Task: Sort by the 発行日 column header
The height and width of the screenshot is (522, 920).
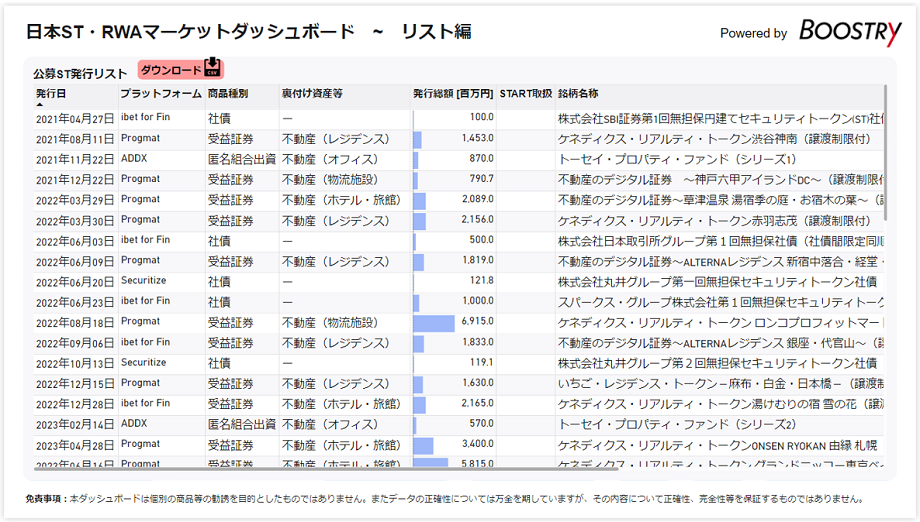Action: 50,94
